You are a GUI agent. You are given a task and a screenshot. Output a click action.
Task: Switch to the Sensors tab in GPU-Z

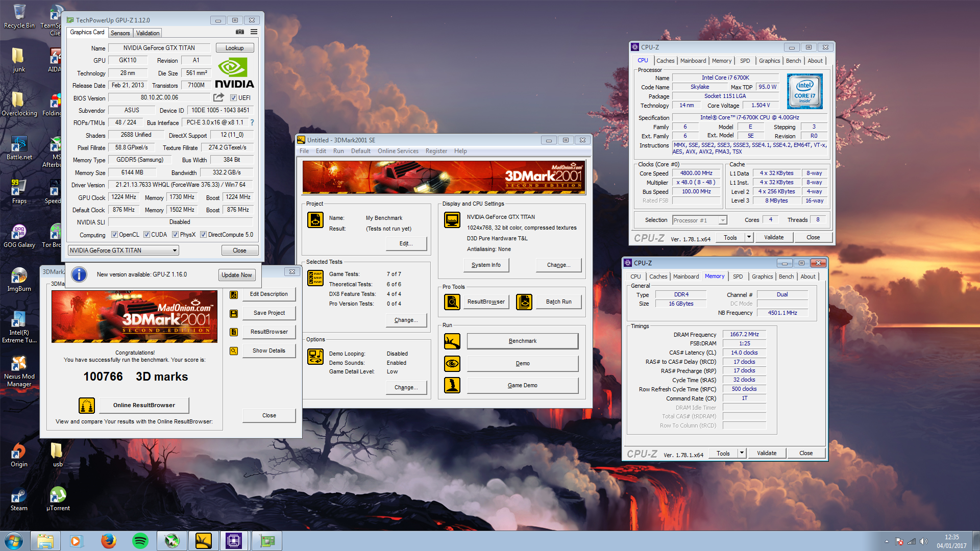click(120, 33)
